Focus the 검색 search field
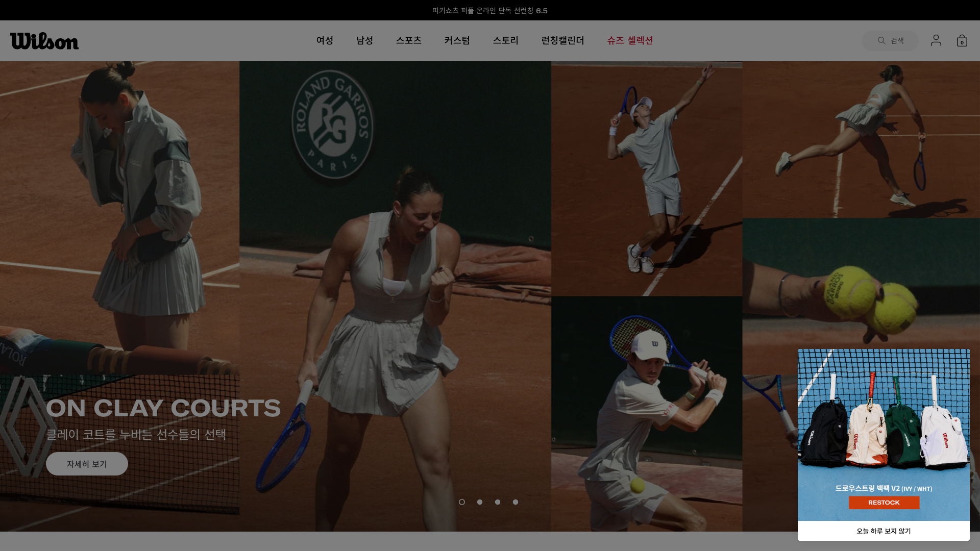The height and width of the screenshot is (551, 980). [x=890, y=40]
